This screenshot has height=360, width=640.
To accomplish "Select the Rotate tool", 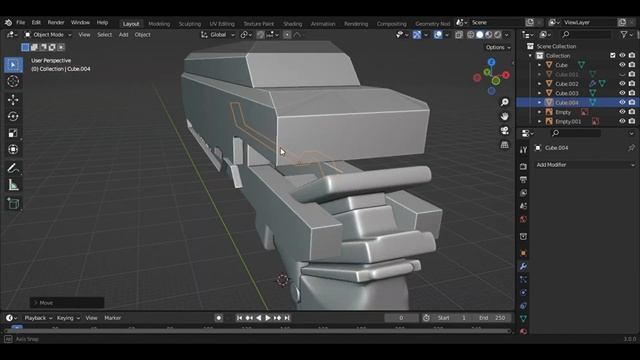I will click(13, 117).
